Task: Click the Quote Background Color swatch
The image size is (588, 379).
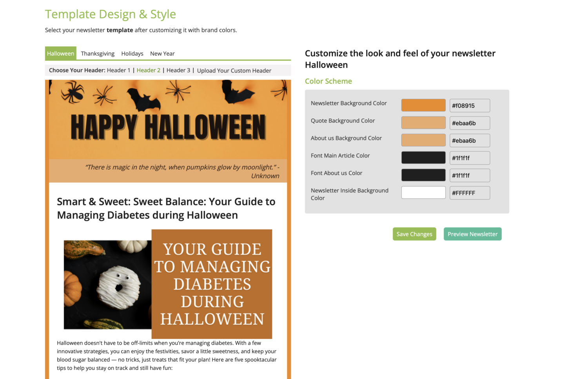Action: pyautogui.click(x=423, y=123)
